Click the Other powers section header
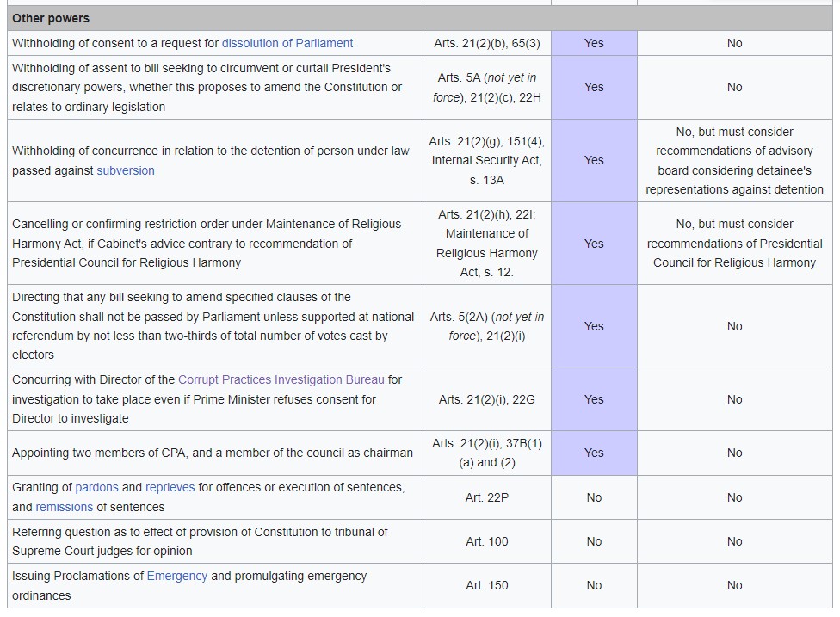 tap(51, 18)
